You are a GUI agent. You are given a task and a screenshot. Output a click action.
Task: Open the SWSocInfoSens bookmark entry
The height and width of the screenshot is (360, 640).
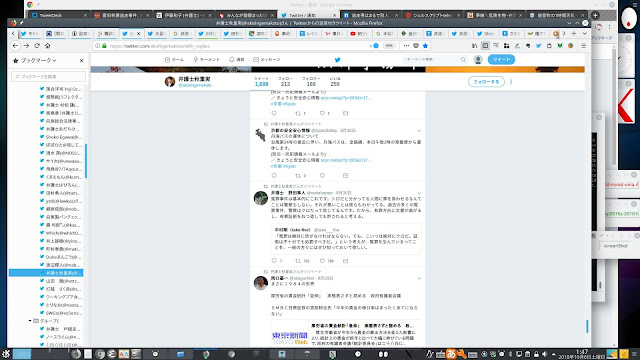click(x=61, y=313)
